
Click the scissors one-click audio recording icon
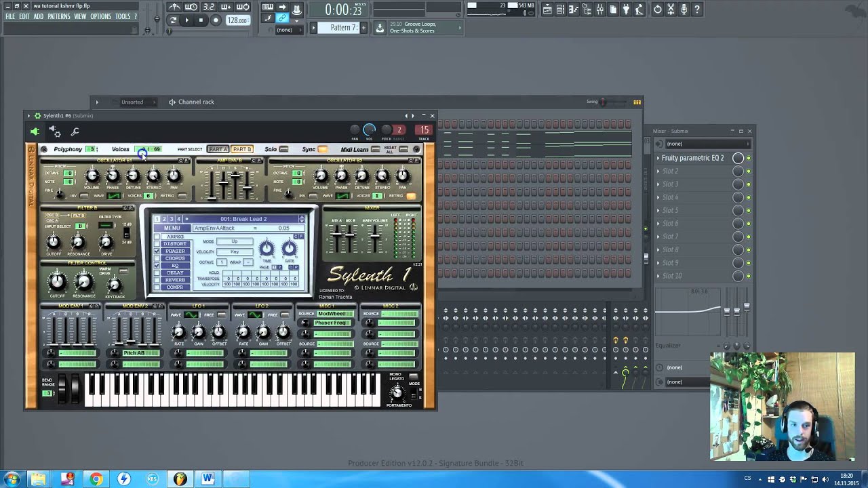pos(671,9)
